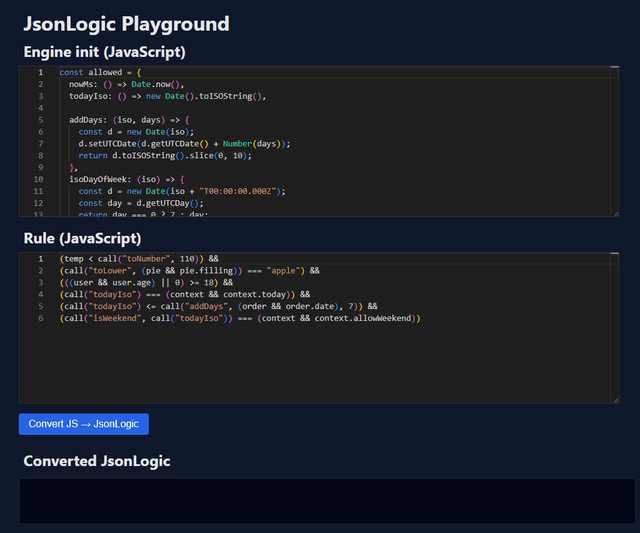Viewport: 640px width, 533px height.
Task: Click the Rule editor resize handle
Action: (x=616, y=400)
